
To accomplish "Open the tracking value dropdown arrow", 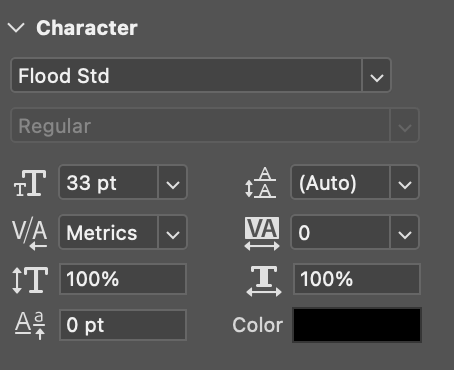I will pos(404,232).
